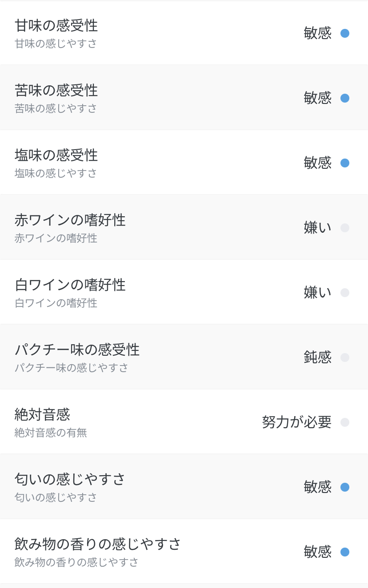
Task: Click the 絶対音感の有無 description text
Action: (x=51, y=433)
